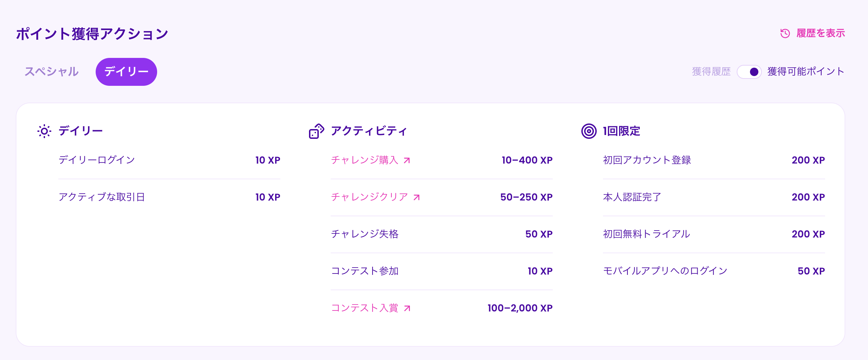Click the dice icon beside アクティビティ
The height and width of the screenshot is (360, 868).
[x=316, y=131]
